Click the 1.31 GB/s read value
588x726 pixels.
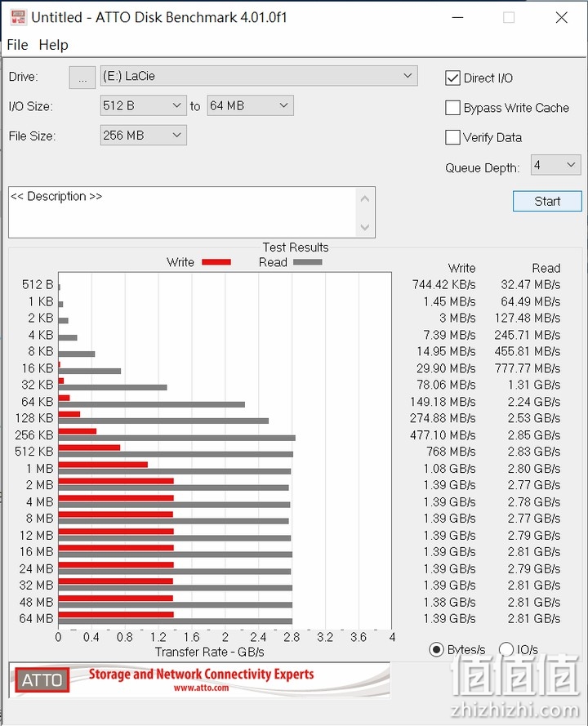point(534,385)
